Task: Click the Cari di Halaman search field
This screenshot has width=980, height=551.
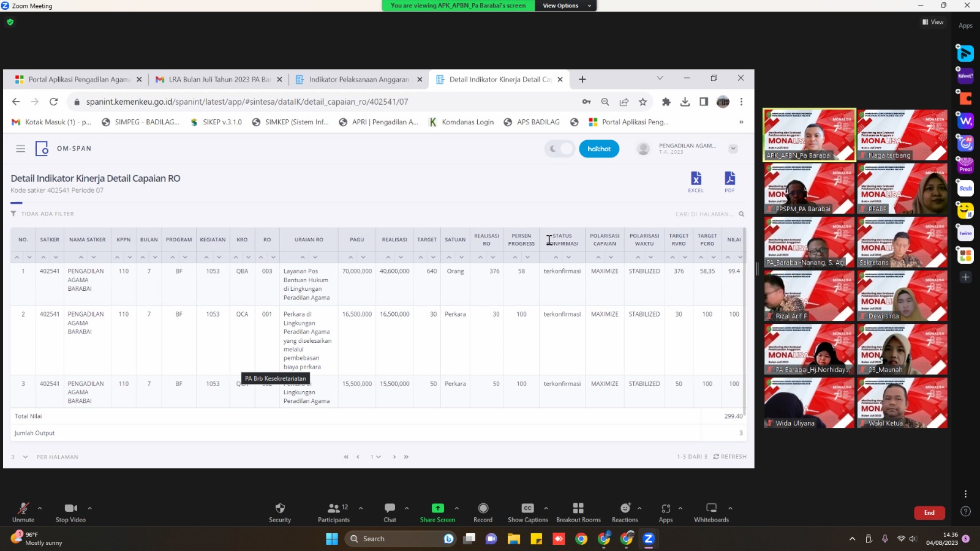Action: 704,214
